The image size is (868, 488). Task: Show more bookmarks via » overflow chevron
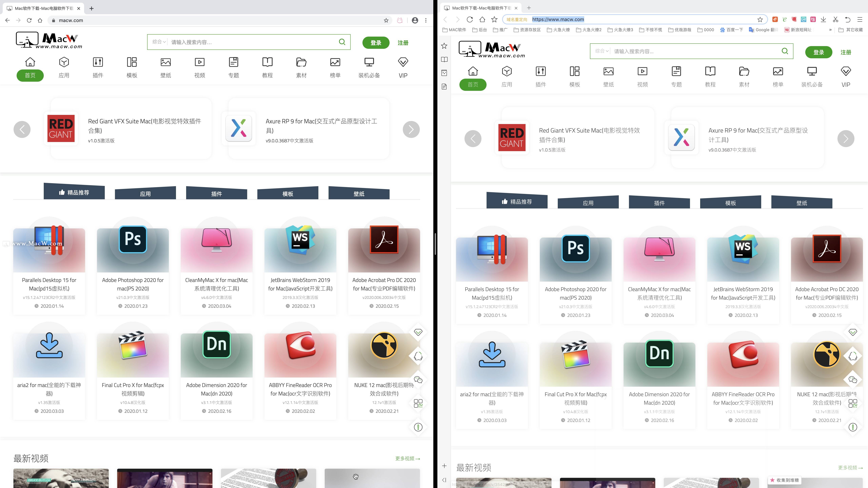830,30
